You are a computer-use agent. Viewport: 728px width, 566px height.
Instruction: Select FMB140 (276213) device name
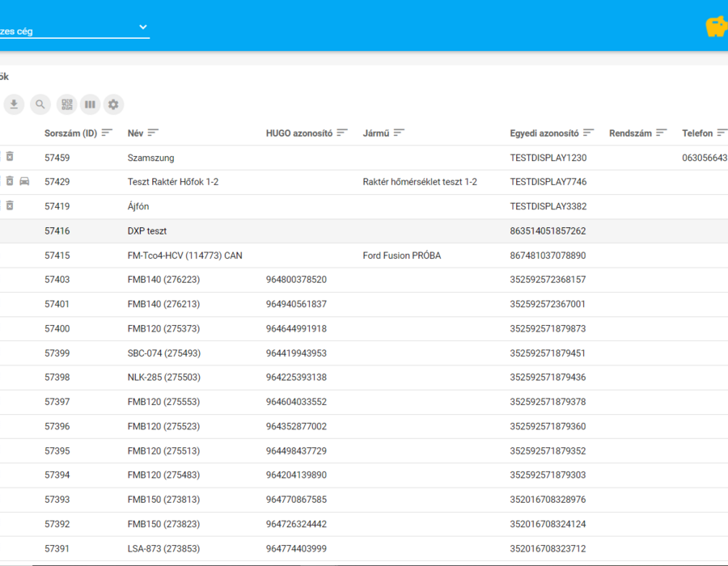(x=163, y=304)
